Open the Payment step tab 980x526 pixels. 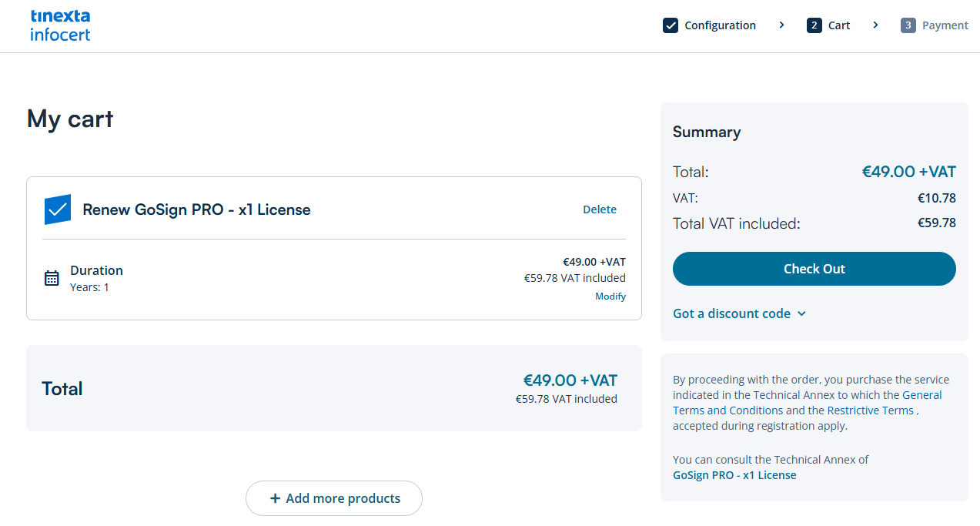pos(945,25)
